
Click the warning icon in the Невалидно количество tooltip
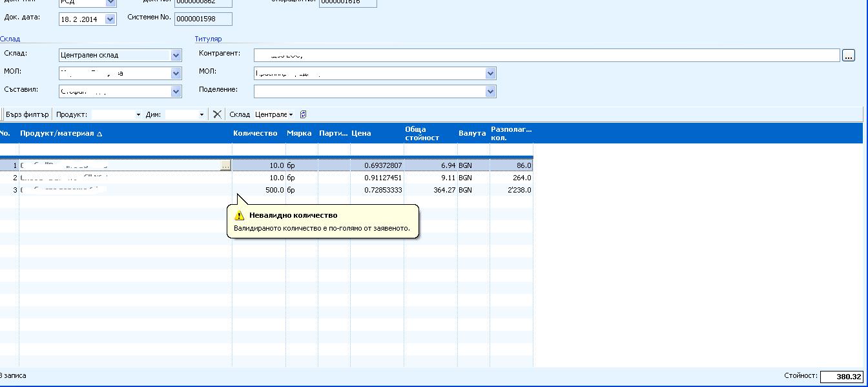click(x=240, y=216)
